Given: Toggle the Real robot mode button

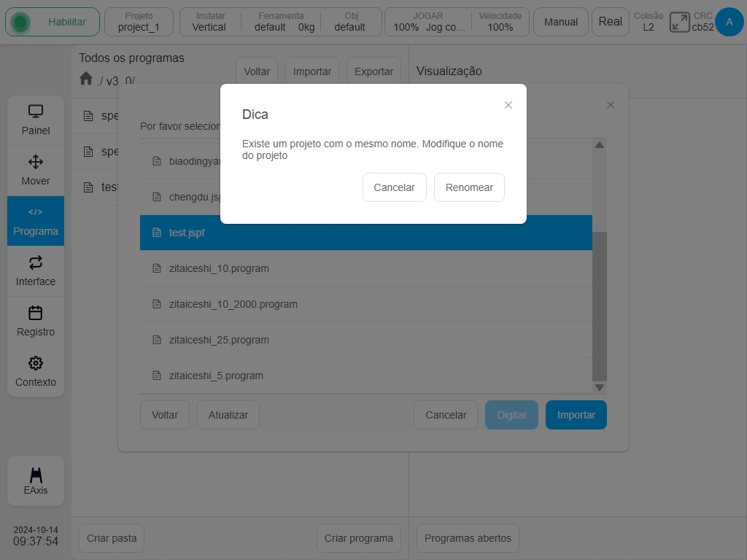Looking at the screenshot, I should 610,22.
